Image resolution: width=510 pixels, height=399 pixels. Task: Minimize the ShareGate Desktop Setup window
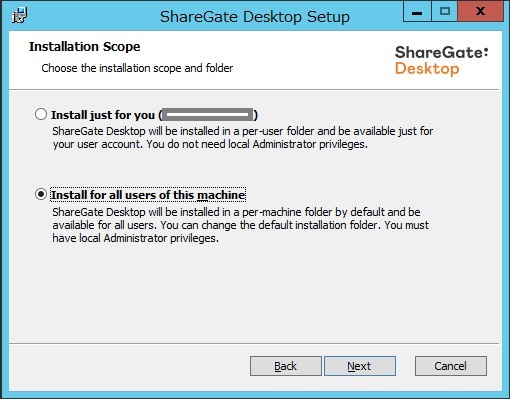pos(417,12)
